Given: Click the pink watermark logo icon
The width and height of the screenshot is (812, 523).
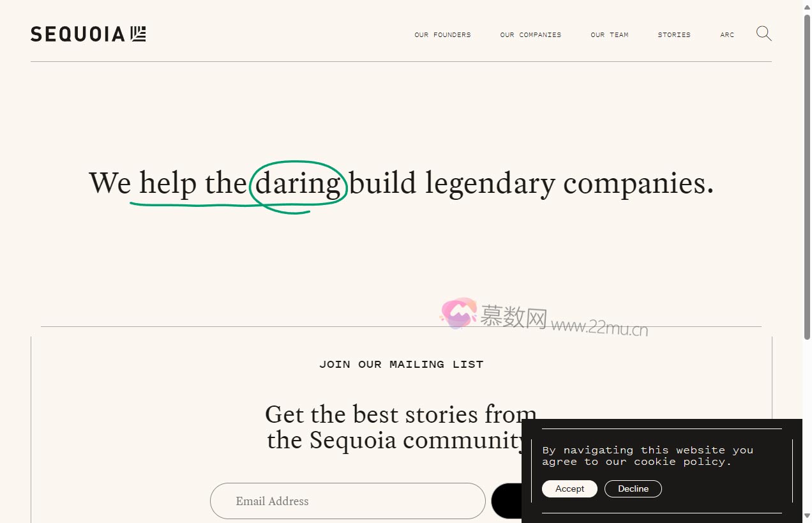Looking at the screenshot, I should coord(458,313).
